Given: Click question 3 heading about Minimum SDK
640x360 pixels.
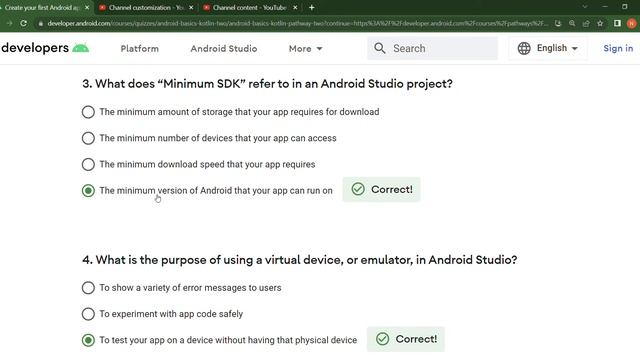Looking at the screenshot, I should pos(267,84).
